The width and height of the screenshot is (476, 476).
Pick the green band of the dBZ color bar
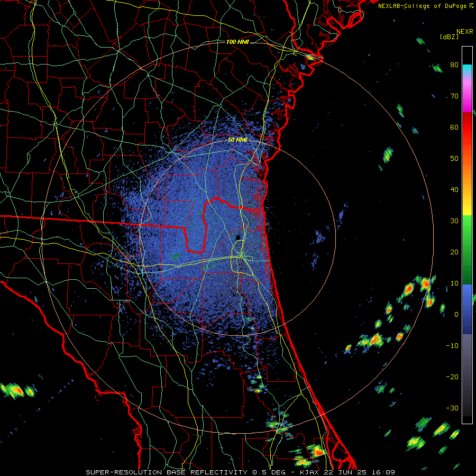(x=467, y=250)
